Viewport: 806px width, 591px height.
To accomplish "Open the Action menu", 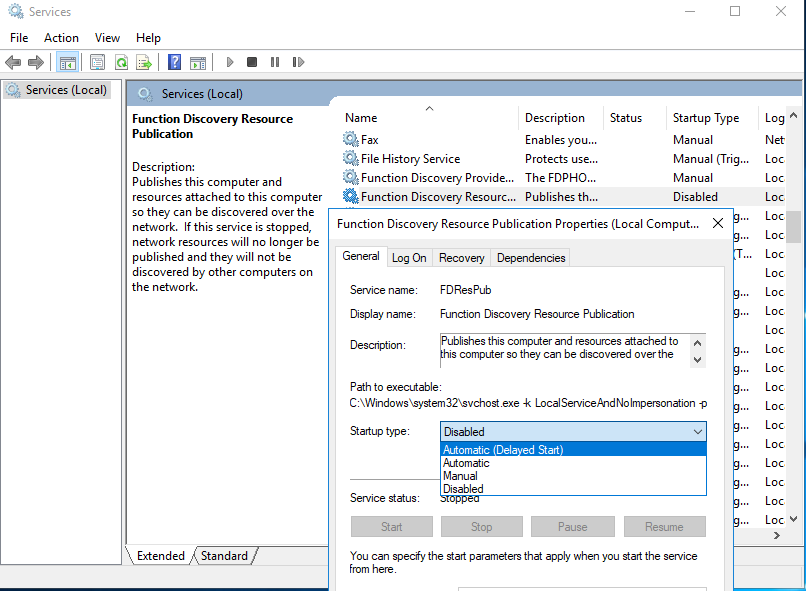I will coord(61,37).
